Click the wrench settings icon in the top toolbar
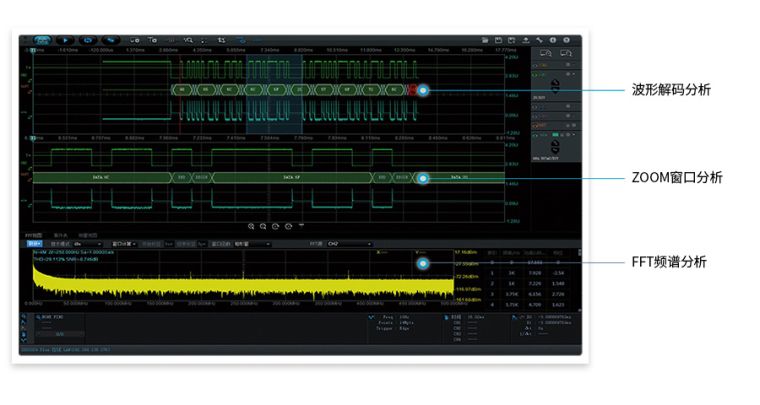The image size is (760, 405). coord(539,40)
